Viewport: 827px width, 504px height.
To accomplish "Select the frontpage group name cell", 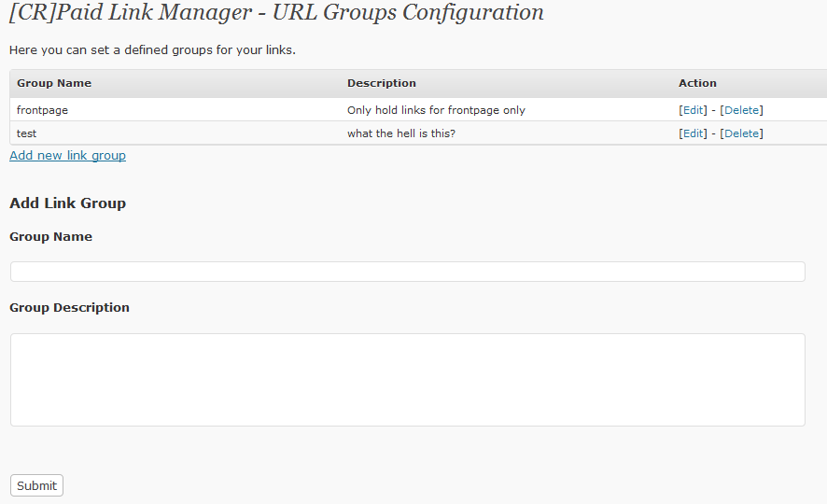I will point(43,110).
